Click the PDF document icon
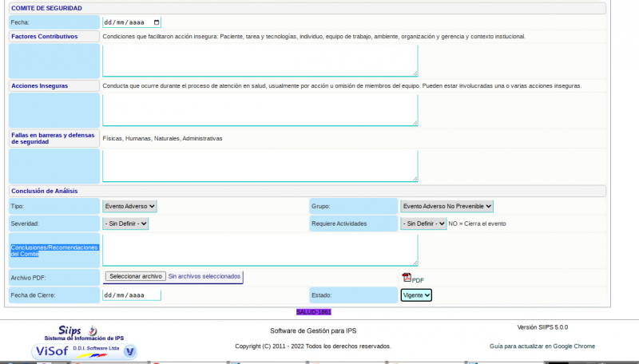 coord(407,277)
